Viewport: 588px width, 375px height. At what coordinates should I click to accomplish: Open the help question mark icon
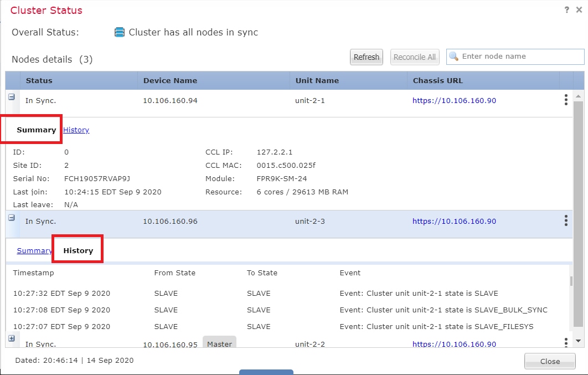566,10
